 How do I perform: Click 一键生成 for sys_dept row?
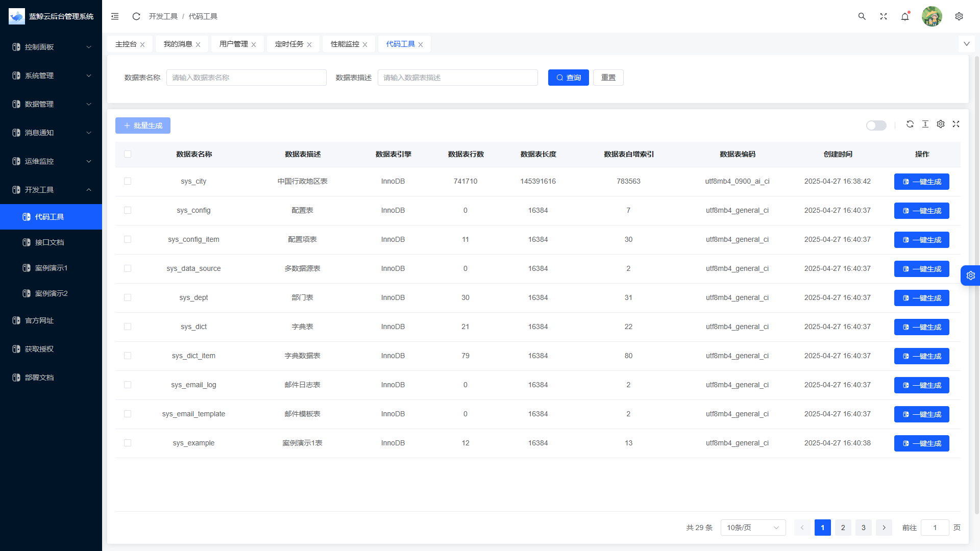pos(921,298)
